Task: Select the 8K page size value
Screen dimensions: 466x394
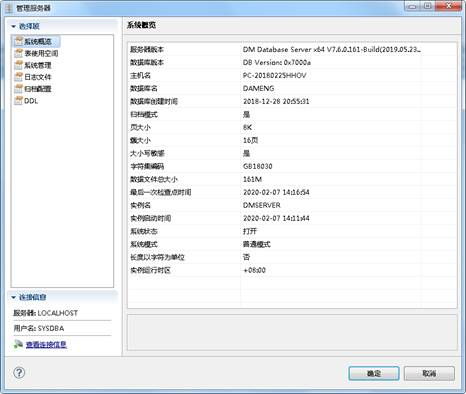Action: pos(247,128)
